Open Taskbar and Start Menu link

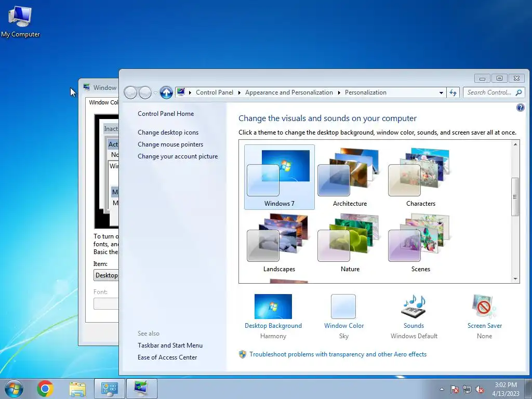click(170, 345)
